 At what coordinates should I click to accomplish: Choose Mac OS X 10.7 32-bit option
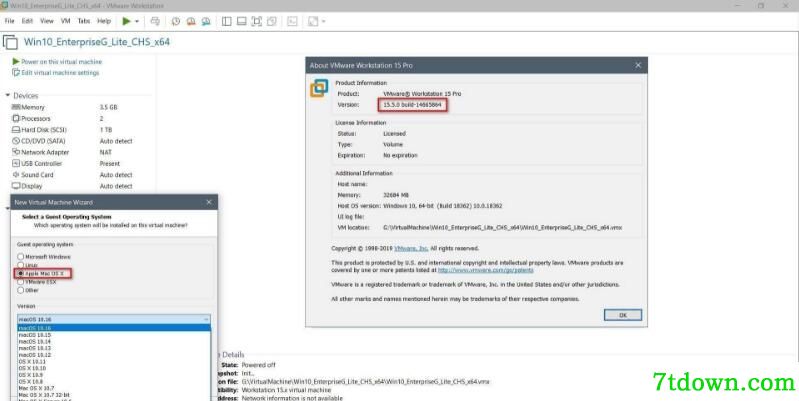[114, 394]
